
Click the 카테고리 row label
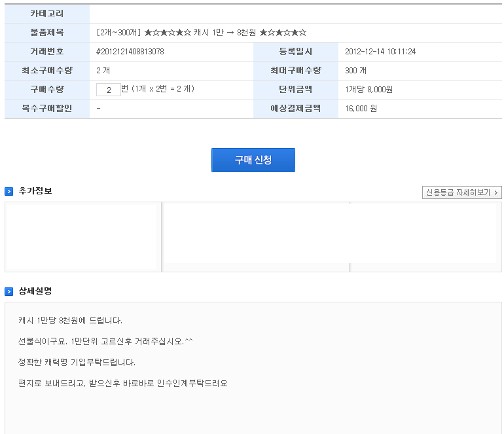click(x=47, y=14)
